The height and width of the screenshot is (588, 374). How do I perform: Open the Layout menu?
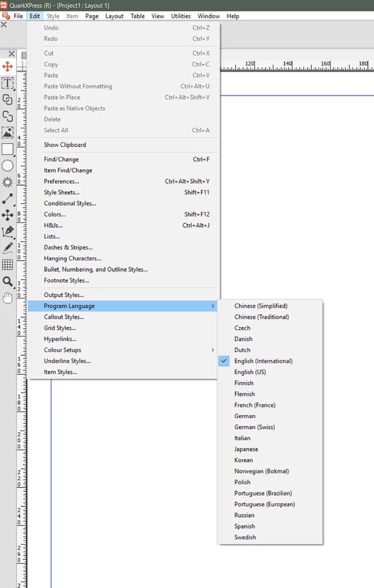114,16
